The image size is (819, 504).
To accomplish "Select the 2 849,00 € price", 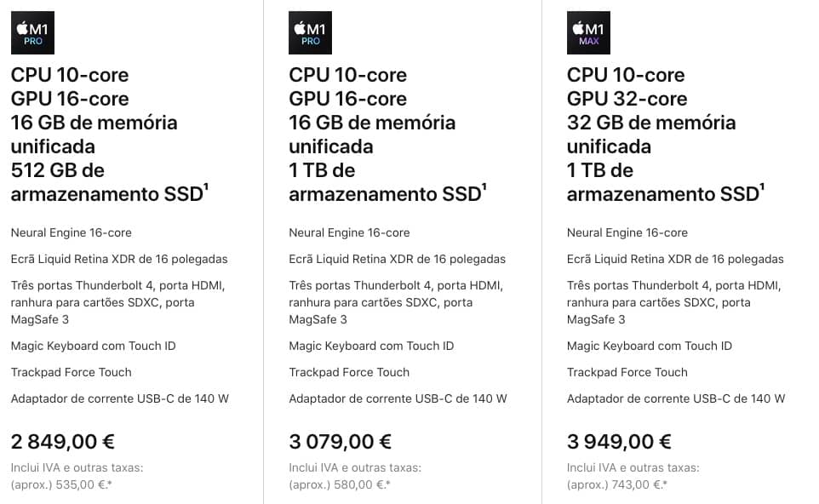I will point(63,442).
